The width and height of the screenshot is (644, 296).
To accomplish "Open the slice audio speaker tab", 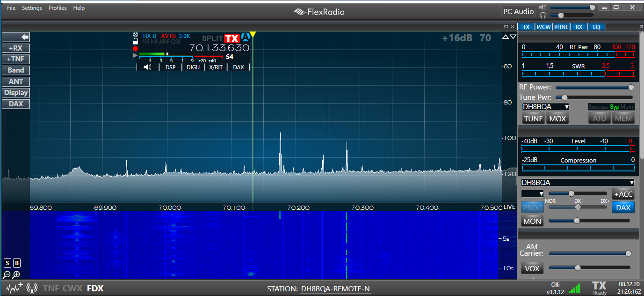I will pos(147,67).
